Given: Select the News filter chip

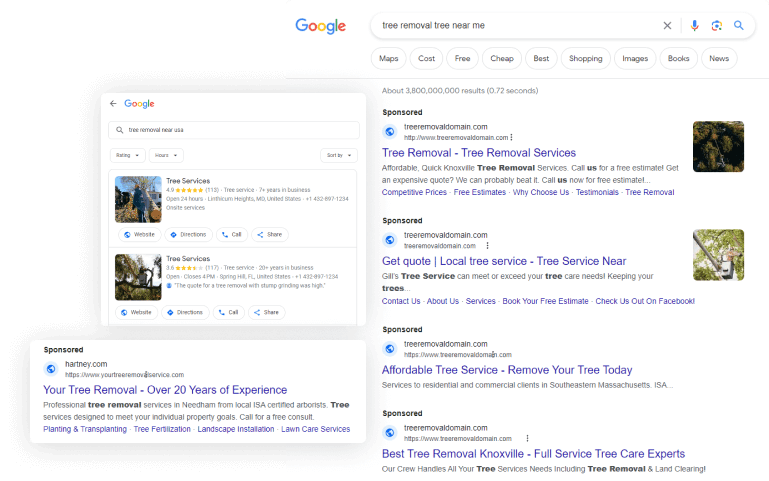Looking at the screenshot, I should click(719, 58).
